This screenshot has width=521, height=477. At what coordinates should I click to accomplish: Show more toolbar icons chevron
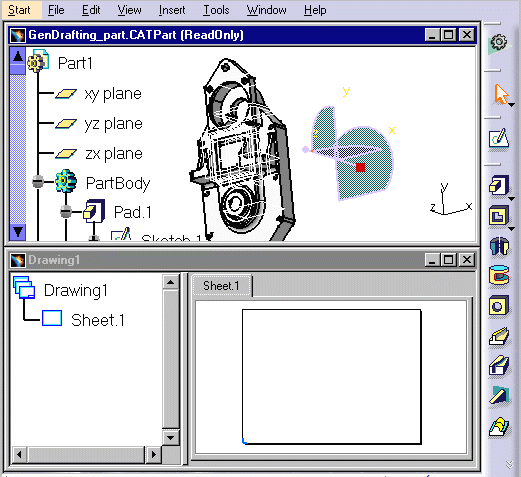click(x=509, y=464)
